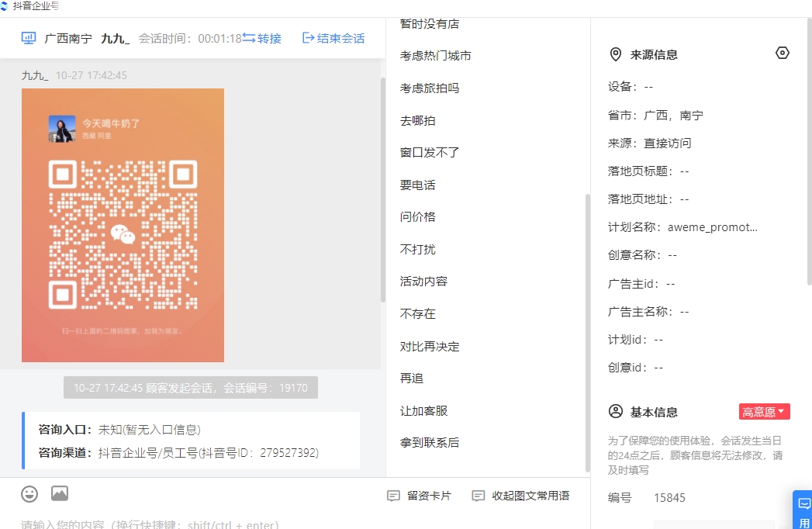Image resolution: width=812 pixels, height=529 pixels.
Task: Click the 留资卡片 card icon
Action: point(393,496)
